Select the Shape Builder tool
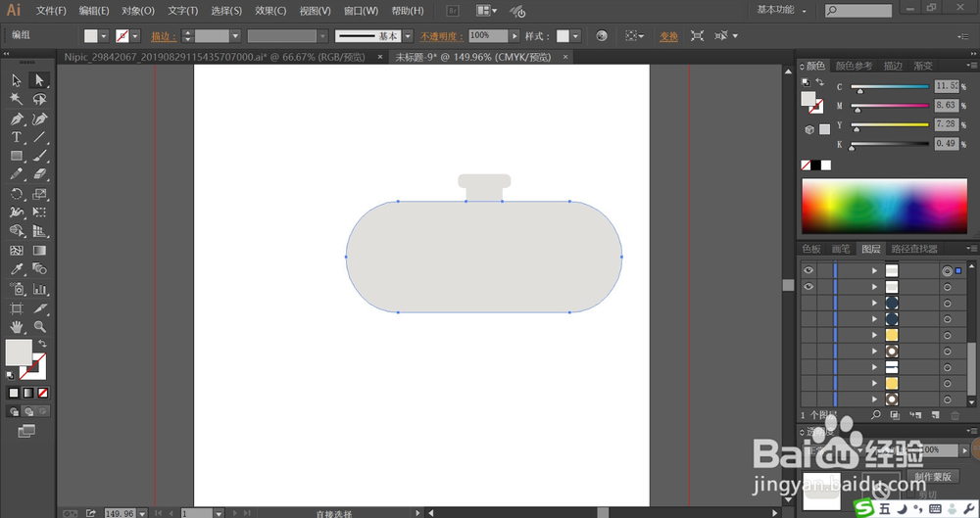980x518 pixels. [x=17, y=231]
